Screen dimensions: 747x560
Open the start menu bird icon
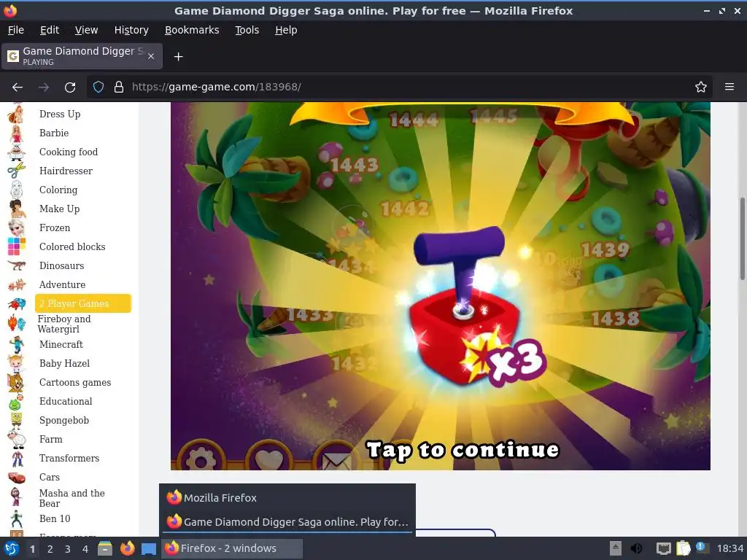click(12, 548)
